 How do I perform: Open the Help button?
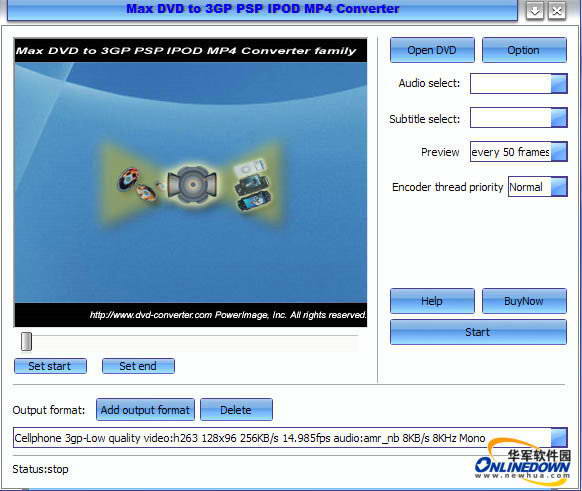pyautogui.click(x=432, y=301)
